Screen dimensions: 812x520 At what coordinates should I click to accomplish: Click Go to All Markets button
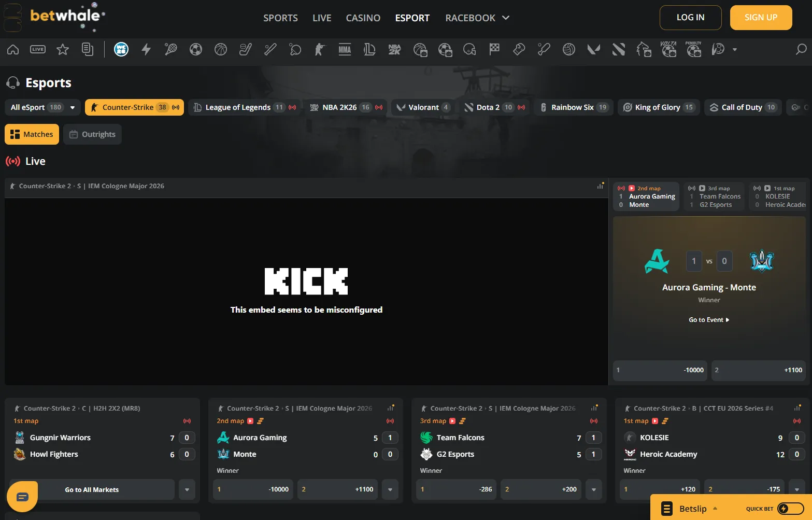pos(92,489)
